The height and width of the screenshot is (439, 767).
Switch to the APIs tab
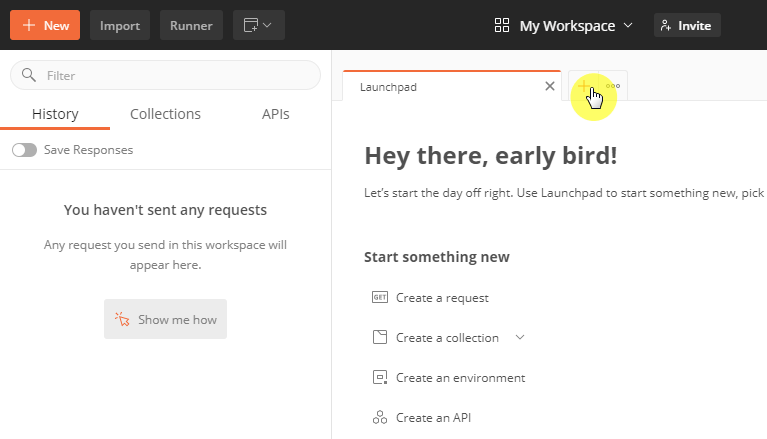[x=275, y=114]
